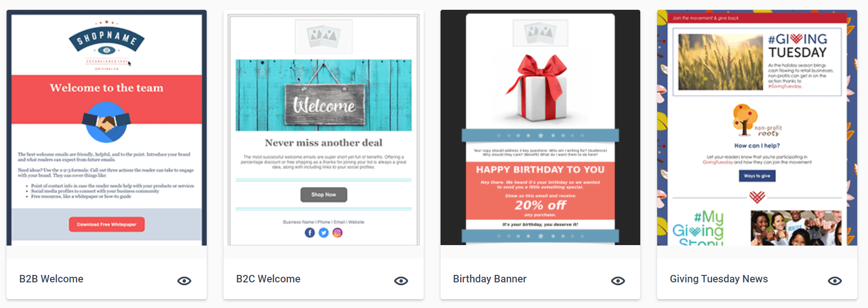This screenshot has width=868, height=308.
Task: Select the B2B Welcome title text
Action: pos(51,279)
